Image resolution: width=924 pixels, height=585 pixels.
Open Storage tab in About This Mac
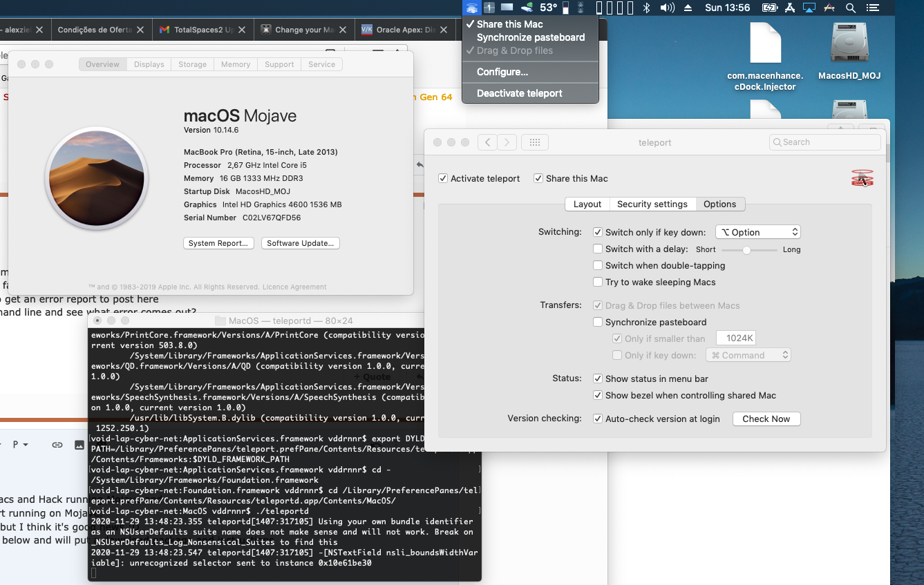(193, 64)
